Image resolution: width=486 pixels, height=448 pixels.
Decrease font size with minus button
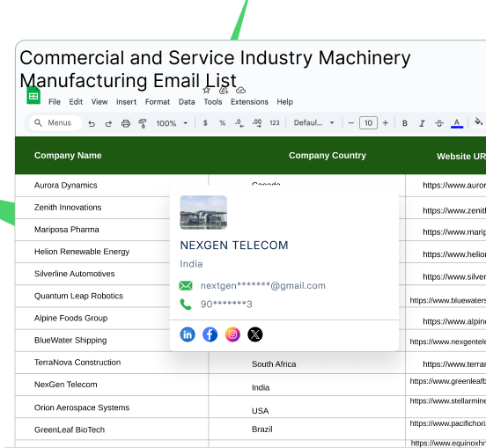point(351,123)
